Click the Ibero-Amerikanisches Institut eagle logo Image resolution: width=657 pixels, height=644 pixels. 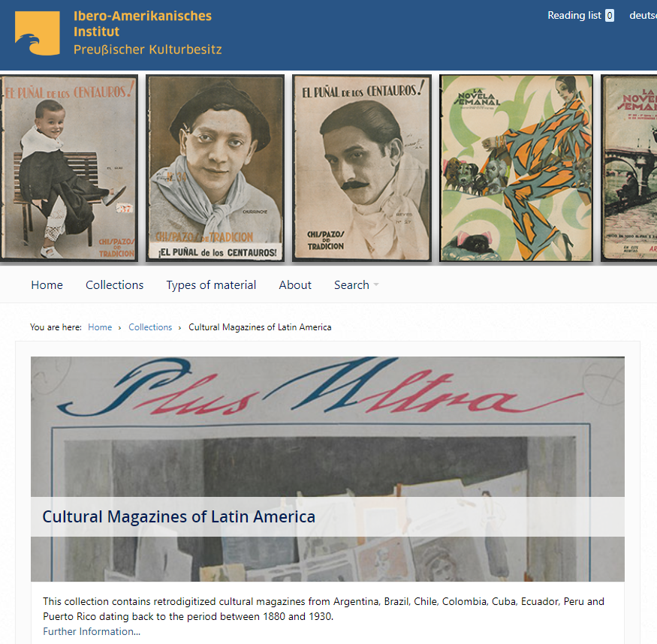38,33
